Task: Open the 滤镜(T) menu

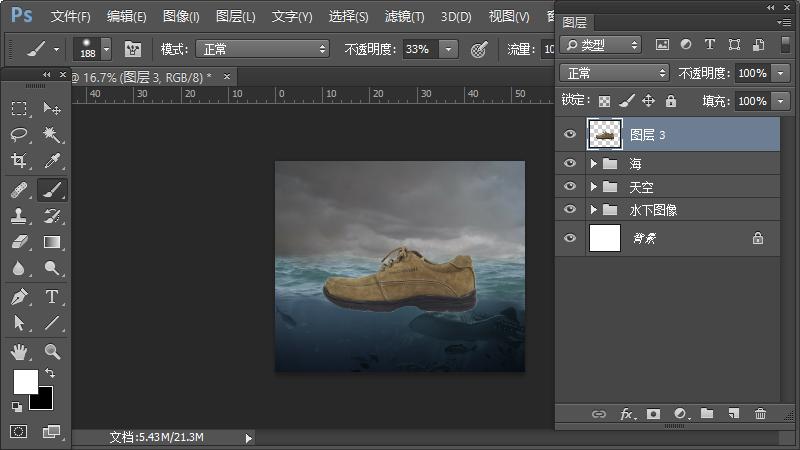Action: pos(404,16)
